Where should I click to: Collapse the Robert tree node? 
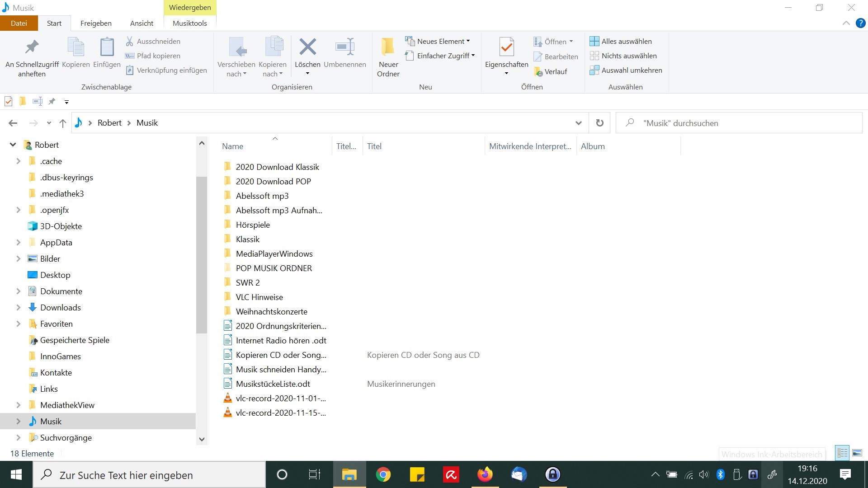(13, 145)
